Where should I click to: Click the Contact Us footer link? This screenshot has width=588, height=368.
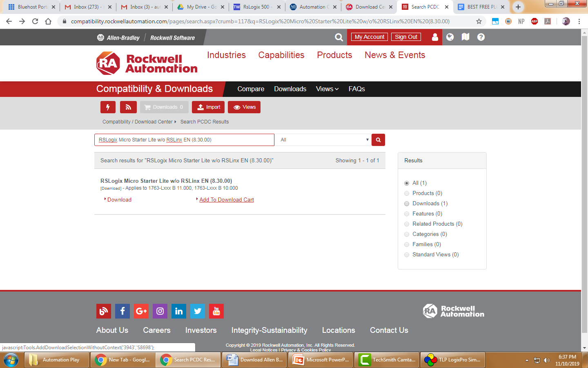(389, 330)
